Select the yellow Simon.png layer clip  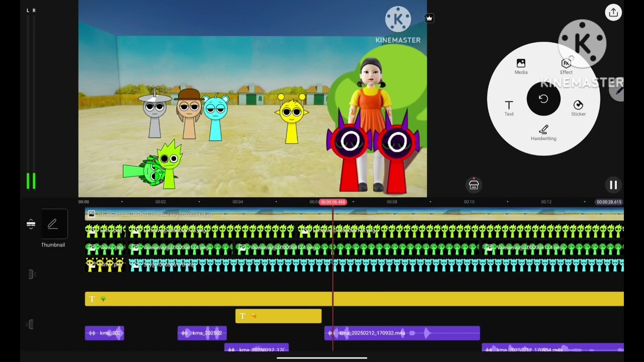[x=105, y=265]
